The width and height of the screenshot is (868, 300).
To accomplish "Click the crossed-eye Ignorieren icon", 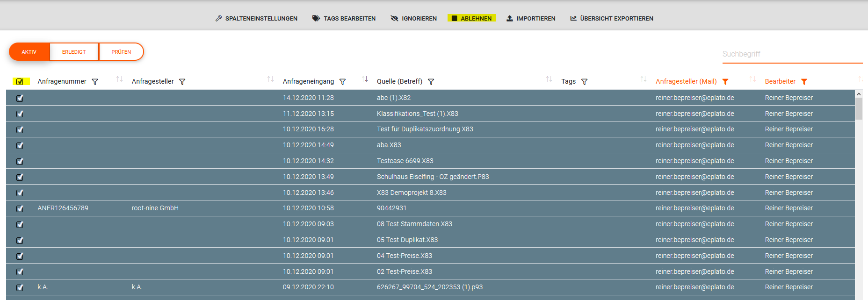I will 394,19.
